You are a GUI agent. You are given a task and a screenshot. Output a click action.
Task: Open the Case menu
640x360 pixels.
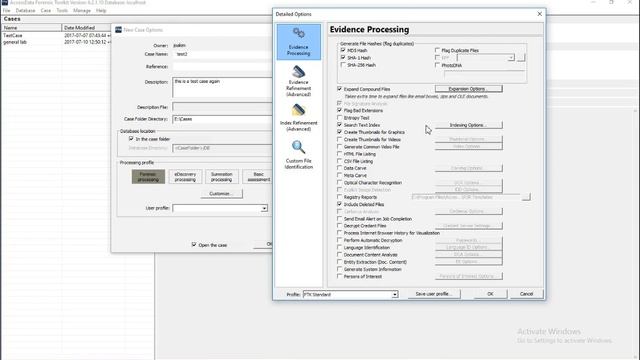coord(46,11)
